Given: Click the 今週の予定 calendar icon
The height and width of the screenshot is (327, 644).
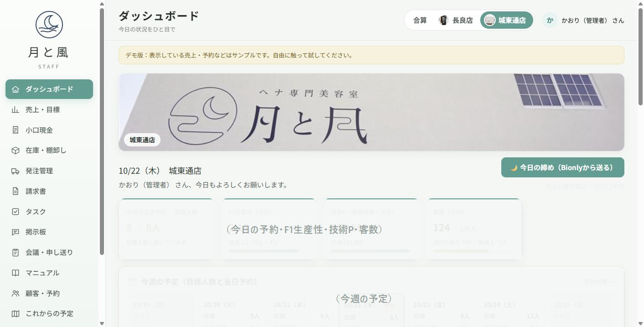Looking at the screenshot, I should click(x=132, y=282).
